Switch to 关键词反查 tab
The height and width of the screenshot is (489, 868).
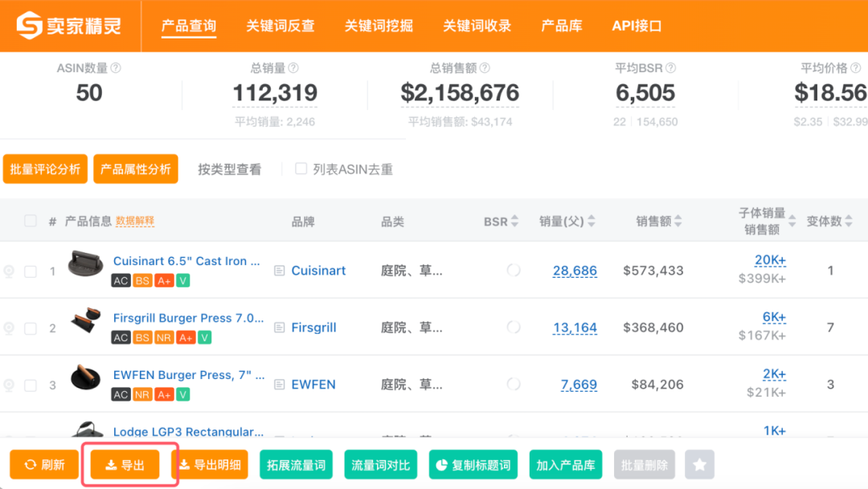tap(280, 26)
